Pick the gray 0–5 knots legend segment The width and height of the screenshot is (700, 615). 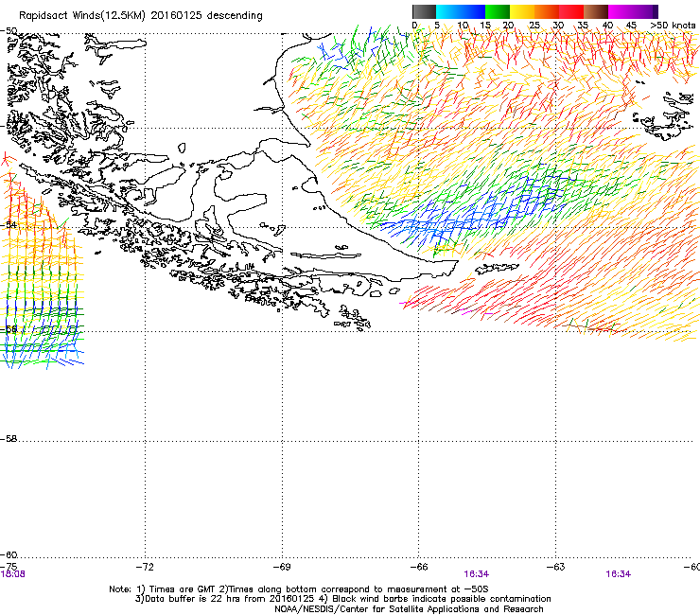click(424, 11)
